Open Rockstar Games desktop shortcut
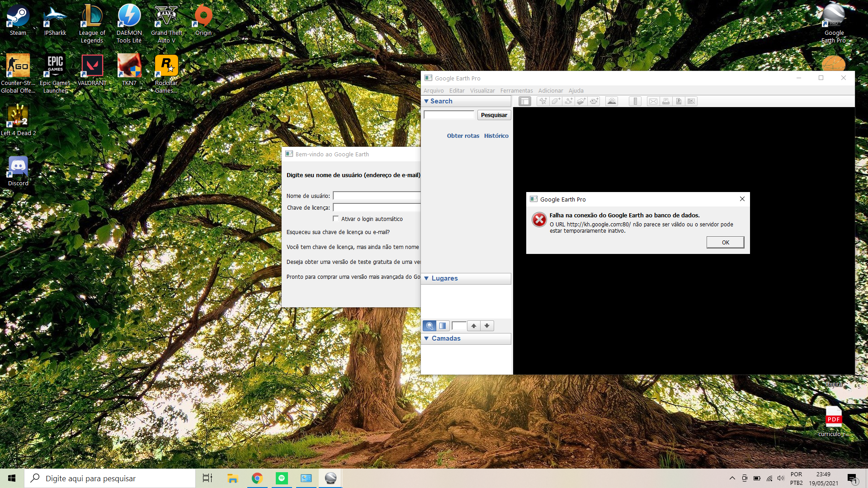The width and height of the screenshot is (868, 488). 166,74
